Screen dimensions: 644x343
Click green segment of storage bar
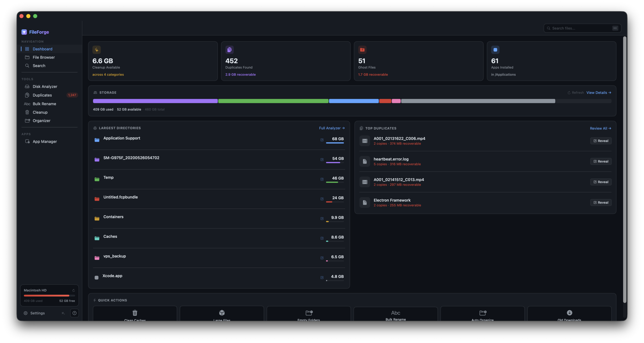pos(273,101)
